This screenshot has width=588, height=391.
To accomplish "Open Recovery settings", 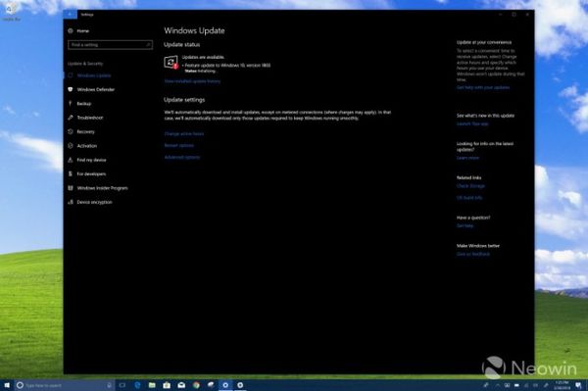I will pos(86,132).
